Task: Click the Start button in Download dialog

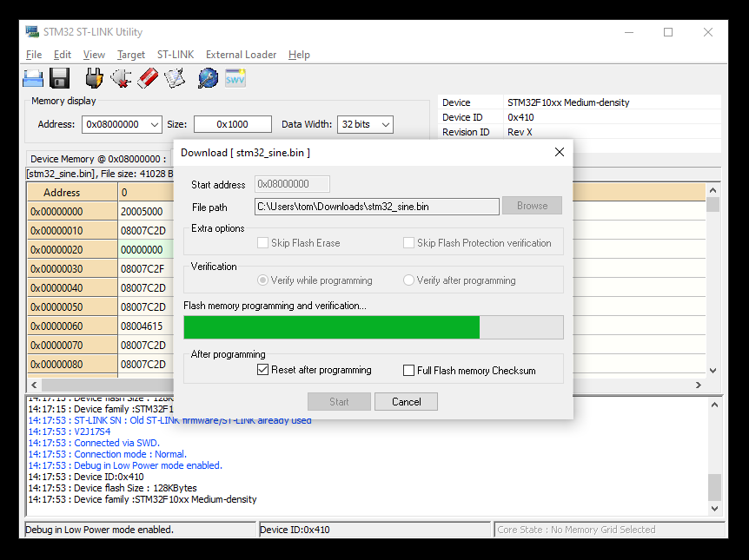Action: click(339, 401)
